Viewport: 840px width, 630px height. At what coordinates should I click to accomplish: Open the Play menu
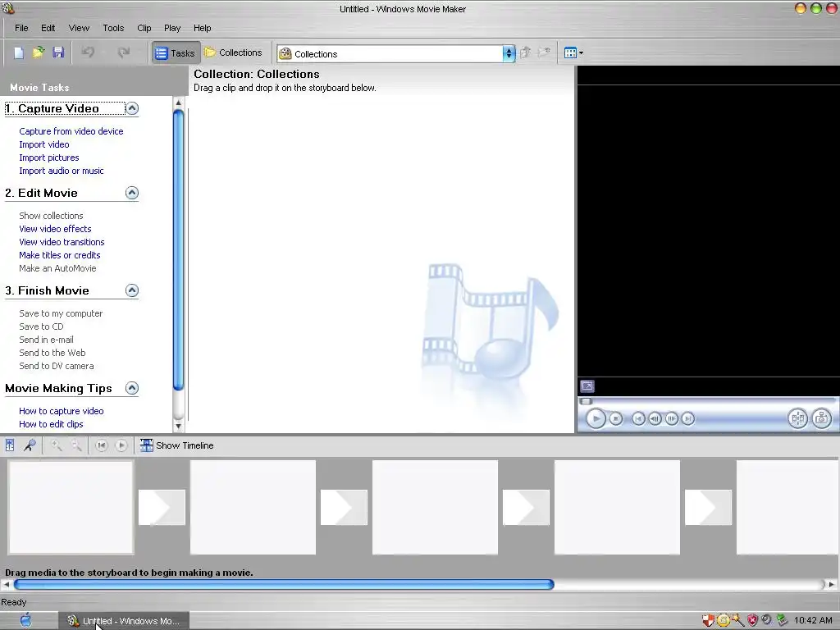[172, 28]
